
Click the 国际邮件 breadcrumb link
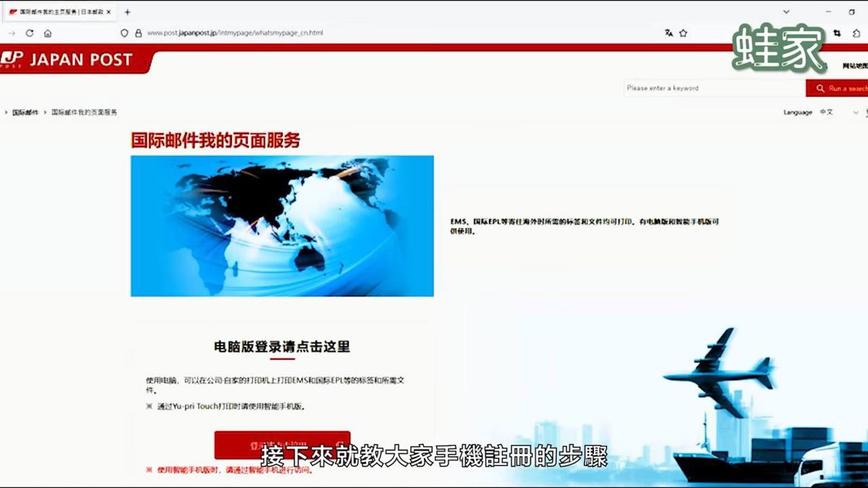pyautogui.click(x=25, y=113)
